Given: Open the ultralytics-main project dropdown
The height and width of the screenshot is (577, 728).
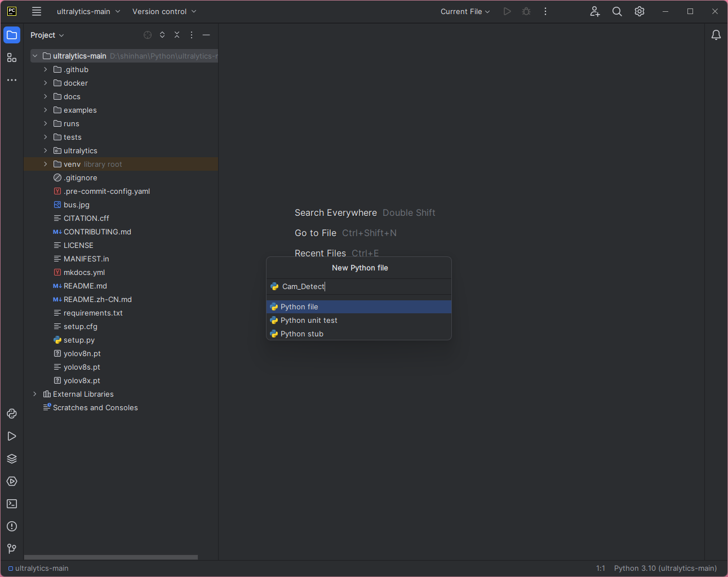Looking at the screenshot, I should coord(88,11).
